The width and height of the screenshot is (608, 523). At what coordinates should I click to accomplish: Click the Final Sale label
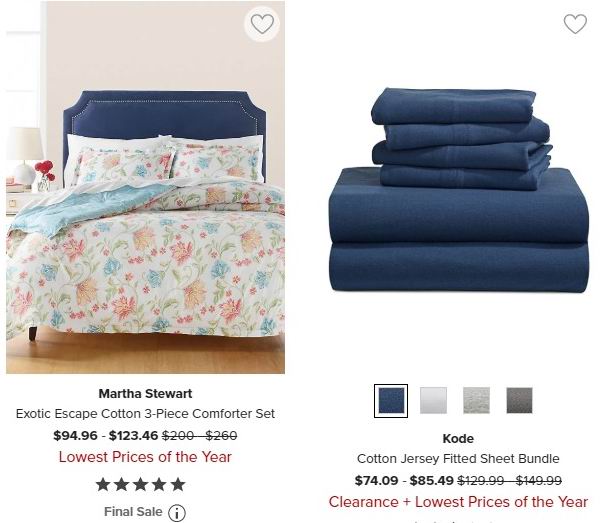[133, 512]
